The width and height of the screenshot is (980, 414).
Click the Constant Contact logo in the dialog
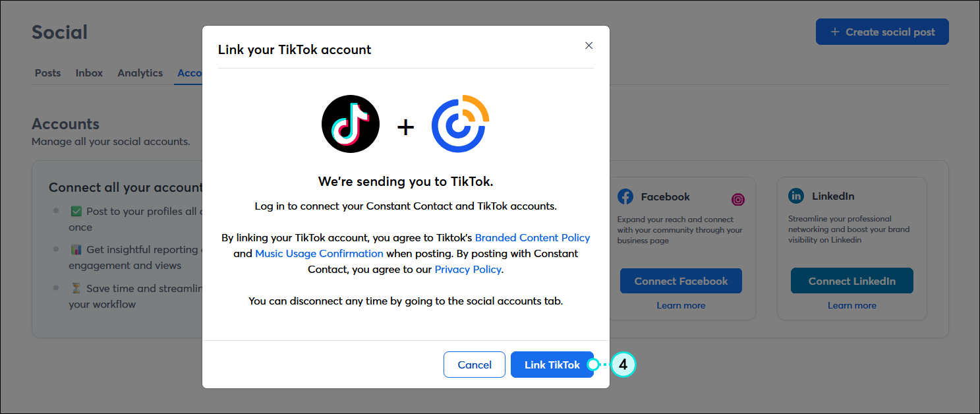point(459,124)
